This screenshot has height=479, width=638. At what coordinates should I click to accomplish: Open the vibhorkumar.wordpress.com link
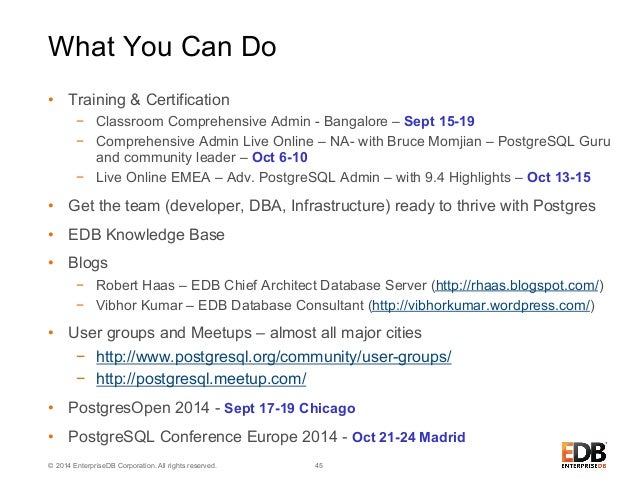481,305
